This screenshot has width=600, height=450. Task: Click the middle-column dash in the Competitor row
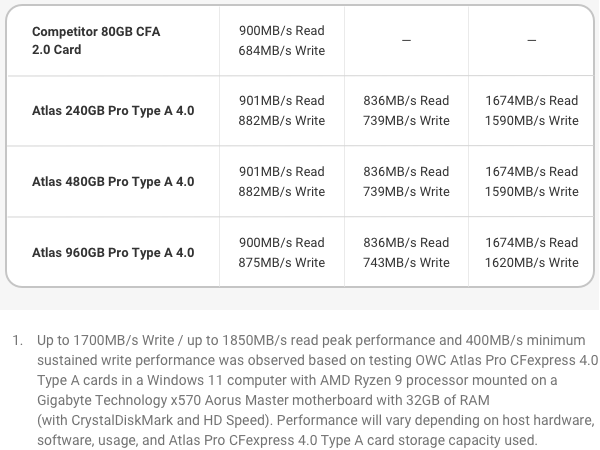pyautogui.click(x=406, y=40)
